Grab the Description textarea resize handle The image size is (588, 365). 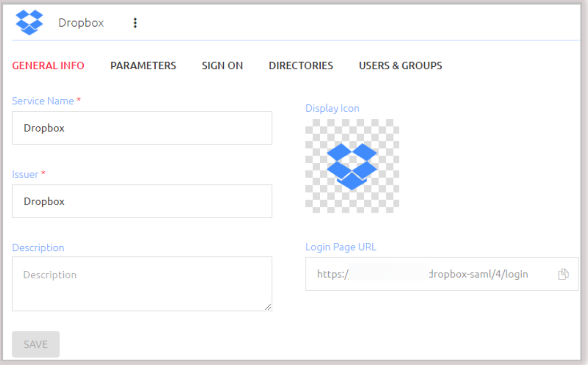pos(268,307)
